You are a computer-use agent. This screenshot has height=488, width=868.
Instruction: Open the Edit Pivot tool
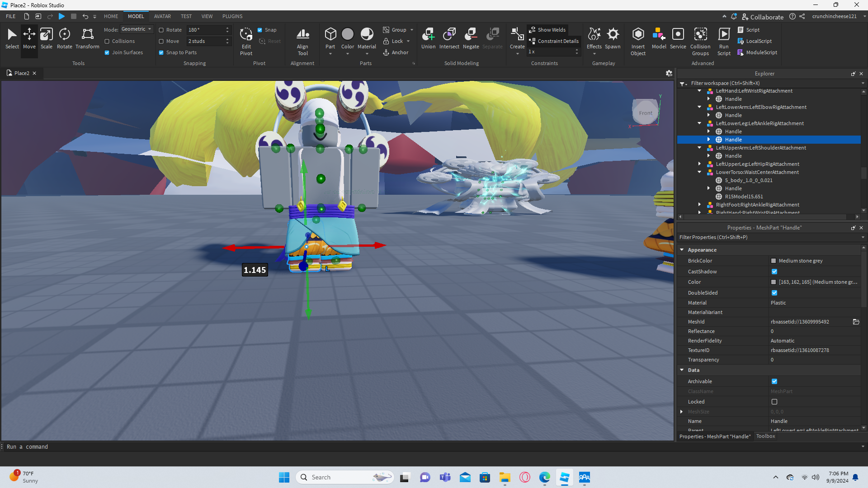click(246, 41)
